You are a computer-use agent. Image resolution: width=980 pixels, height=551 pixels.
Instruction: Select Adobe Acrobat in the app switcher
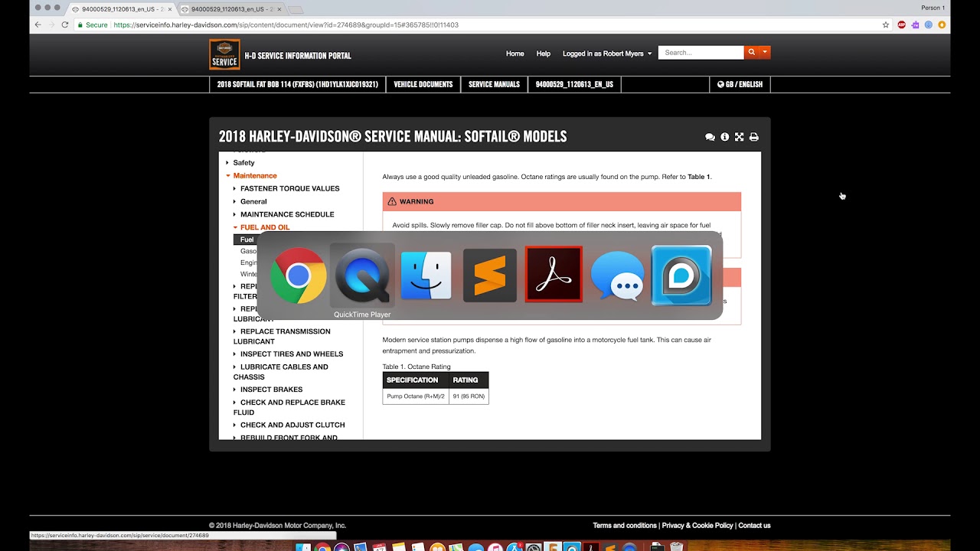point(554,275)
